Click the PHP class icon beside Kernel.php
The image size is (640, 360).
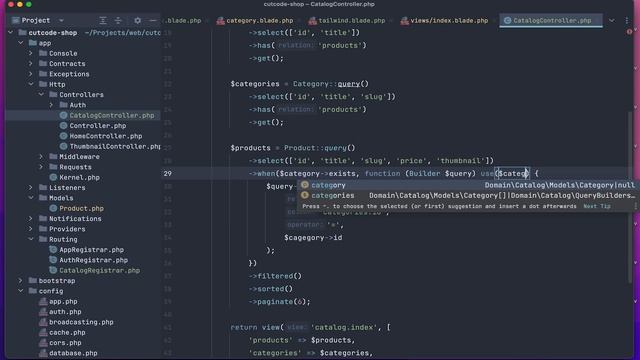[53, 177]
